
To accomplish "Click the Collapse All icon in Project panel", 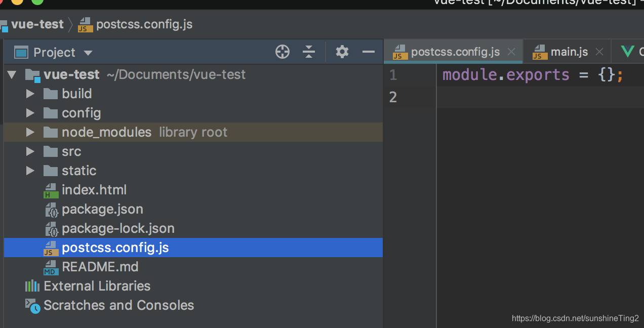I will (309, 52).
